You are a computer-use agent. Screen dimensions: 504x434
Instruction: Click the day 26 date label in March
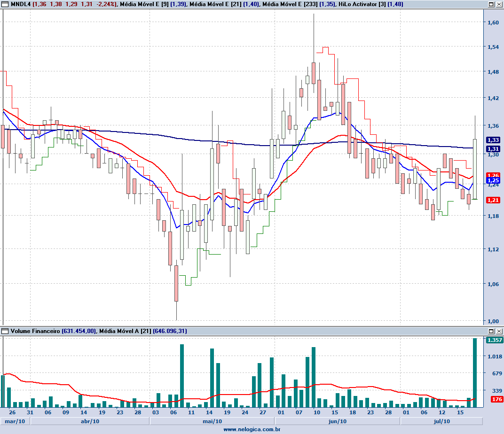pos(12,412)
